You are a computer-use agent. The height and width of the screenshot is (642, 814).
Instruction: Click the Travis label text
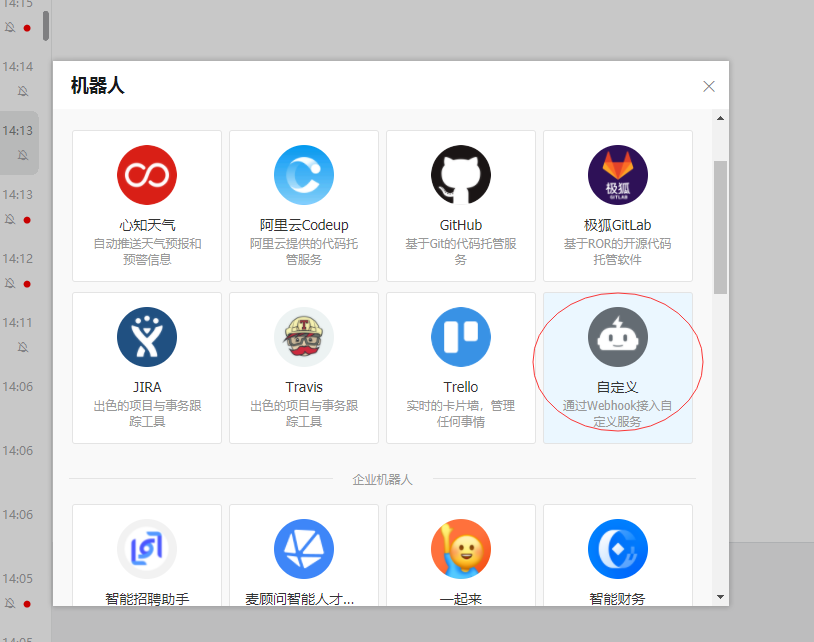(x=304, y=387)
